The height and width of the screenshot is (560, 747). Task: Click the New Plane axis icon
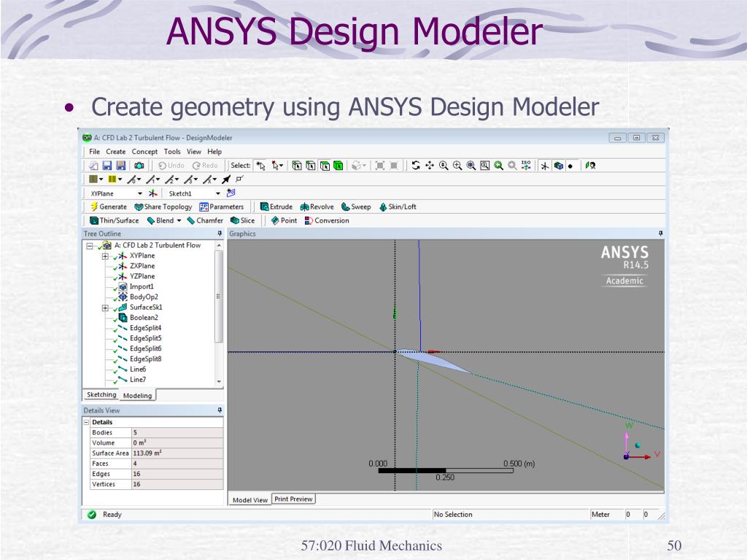tap(152, 193)
